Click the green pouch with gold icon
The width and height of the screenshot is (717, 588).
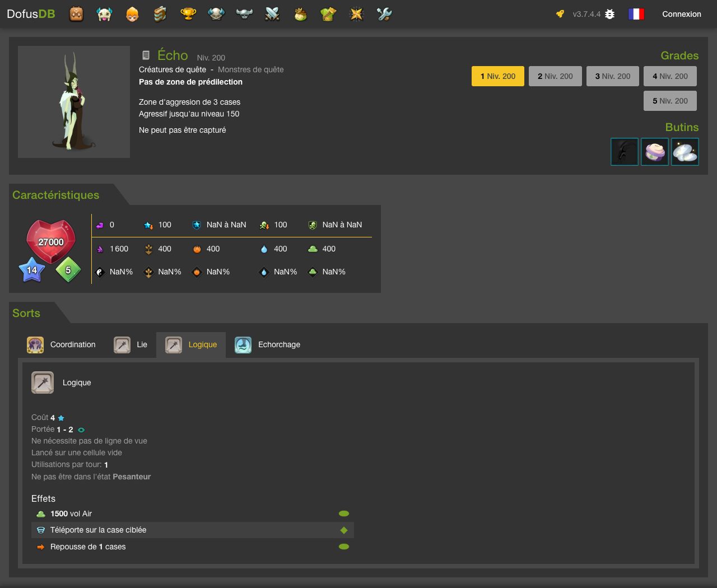[300, 14]
